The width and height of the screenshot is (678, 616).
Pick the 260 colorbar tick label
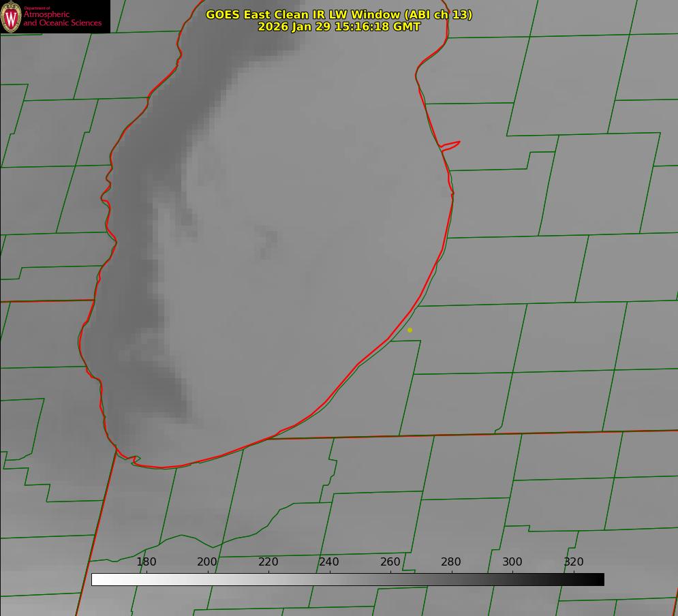390,561
